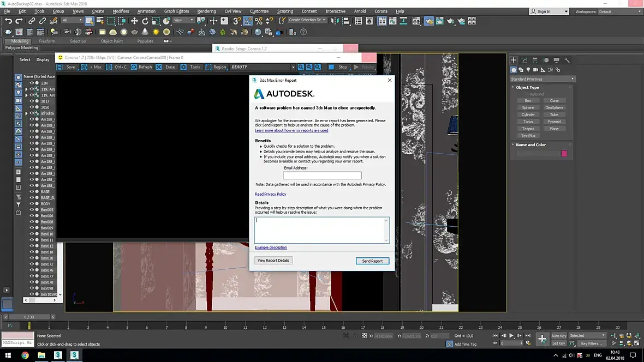Image resolution: width=644 pixels, height=362 pixels.
Task: Click the magenta object color swatch
Action: click(564, 154)
